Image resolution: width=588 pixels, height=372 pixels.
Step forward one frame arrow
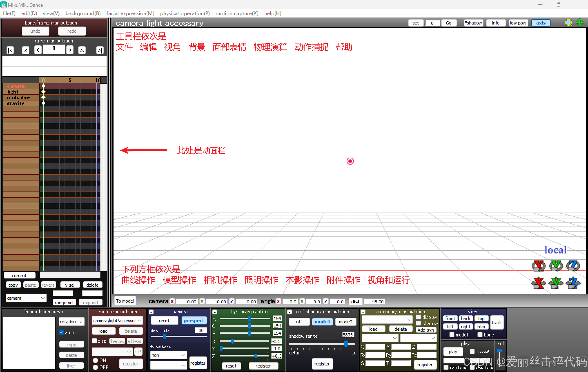coord(70,50)
